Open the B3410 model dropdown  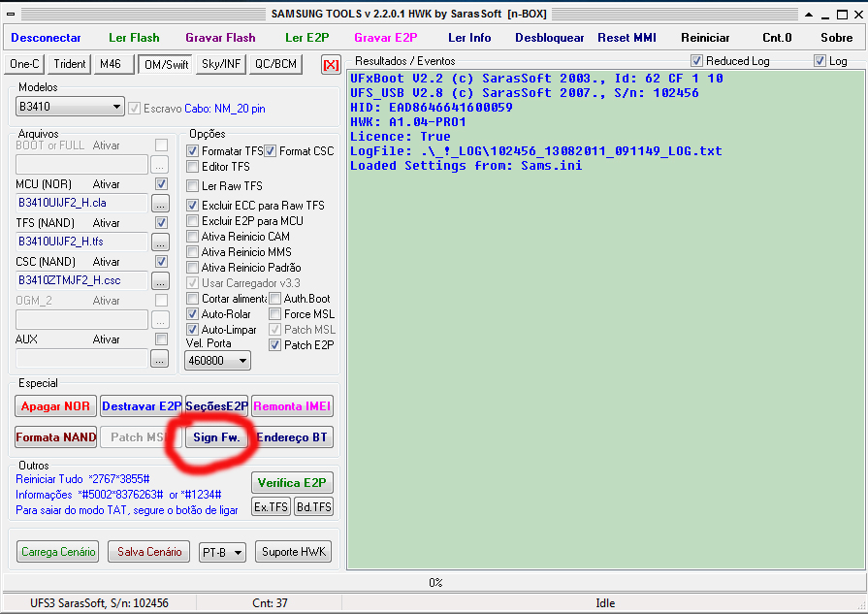click(x=70, y=107)
